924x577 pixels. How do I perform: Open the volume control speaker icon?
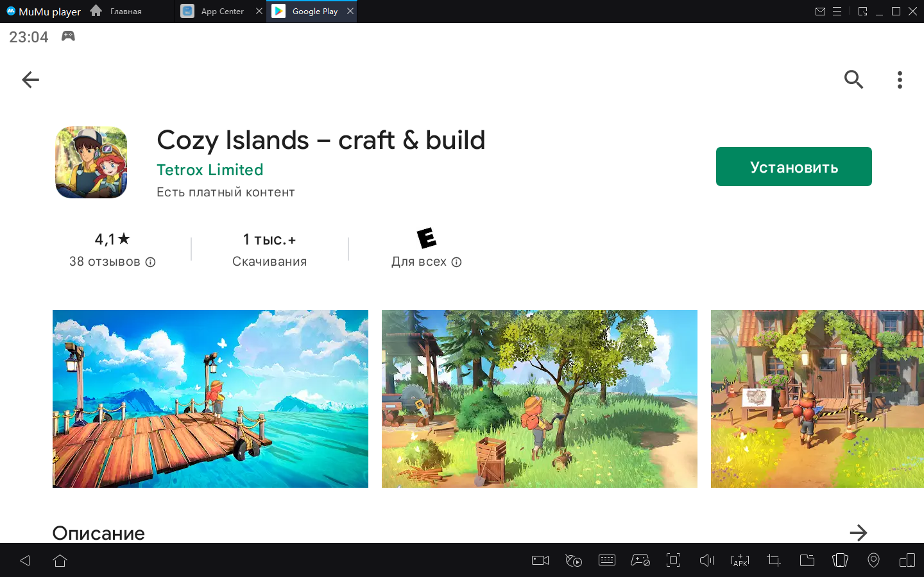[706, 560]
